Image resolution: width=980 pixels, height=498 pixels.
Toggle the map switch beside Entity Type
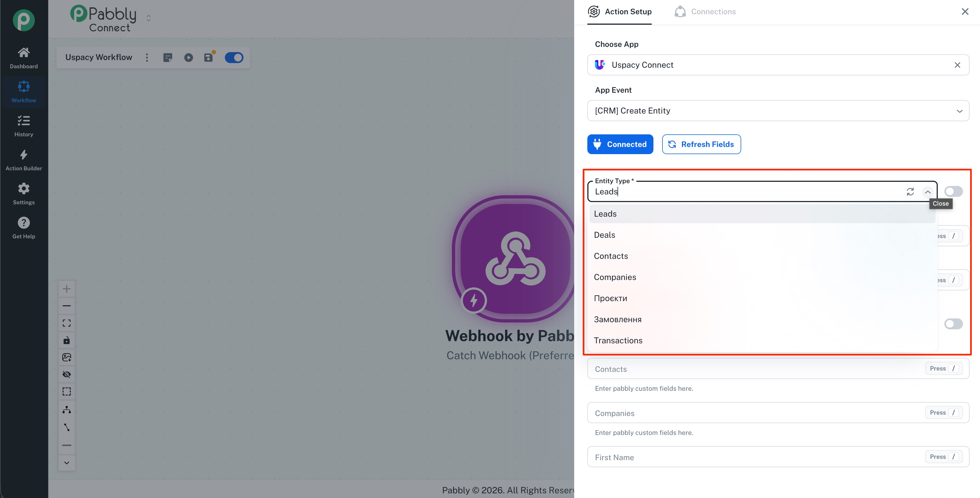pyautogui.click(x=953, y=191)
